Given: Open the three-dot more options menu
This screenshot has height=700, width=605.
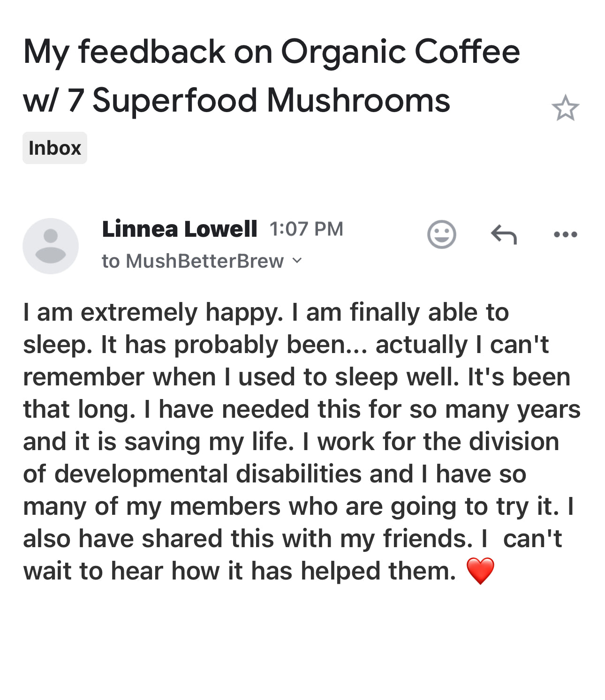Looking at the screenshot, I should (565, 234).
